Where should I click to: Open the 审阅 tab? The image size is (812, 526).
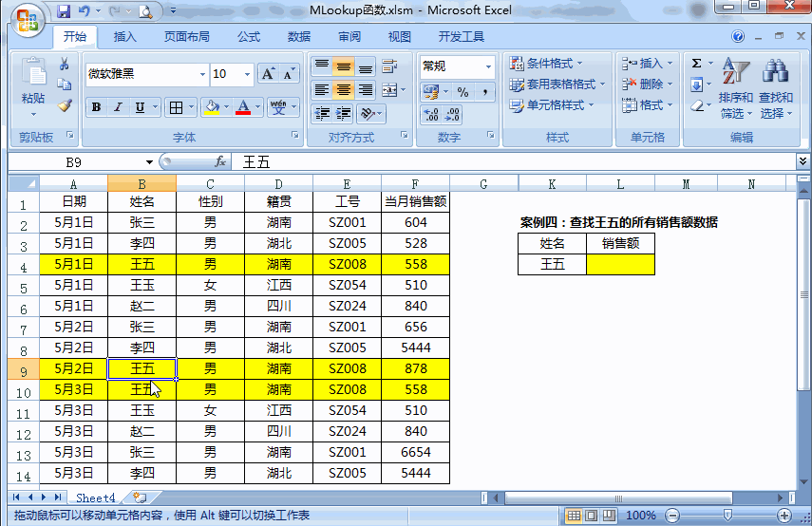coord(349,37)
